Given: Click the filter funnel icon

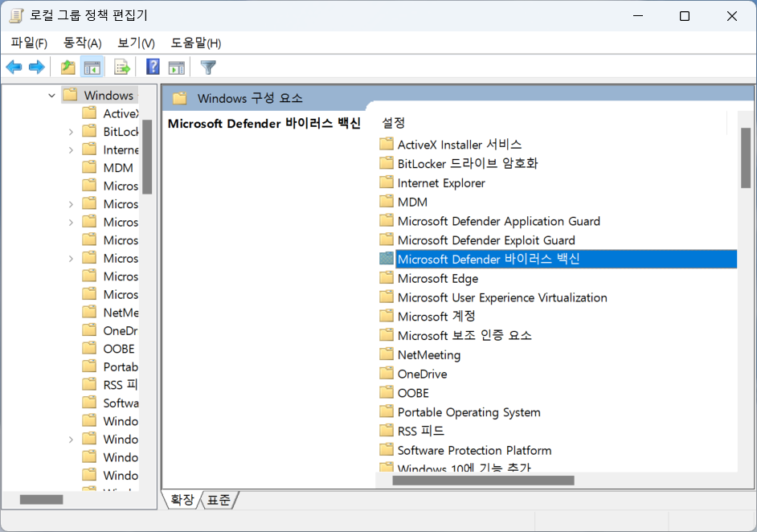Looking at the screenshot, I should tap(208, 68).
